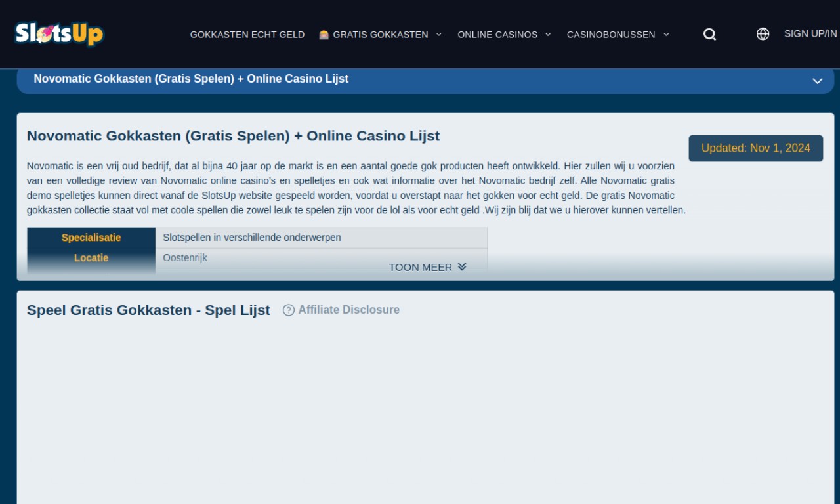Image resolution: width=840 pixels, height=504 pixels.
Task: Open the SlotsUp logo home link
Action: click(x=59, y=33)
